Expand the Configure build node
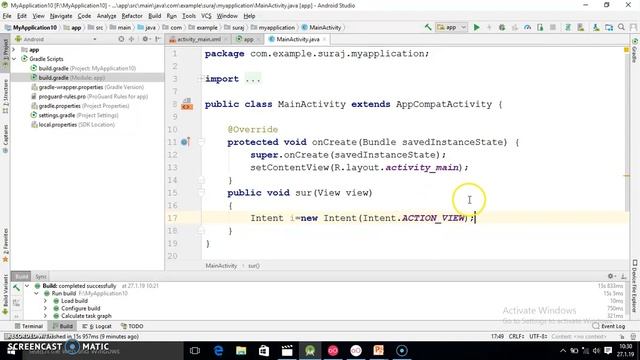The height and width of the screenshot is (360, 640). click(x=45, y=308)
